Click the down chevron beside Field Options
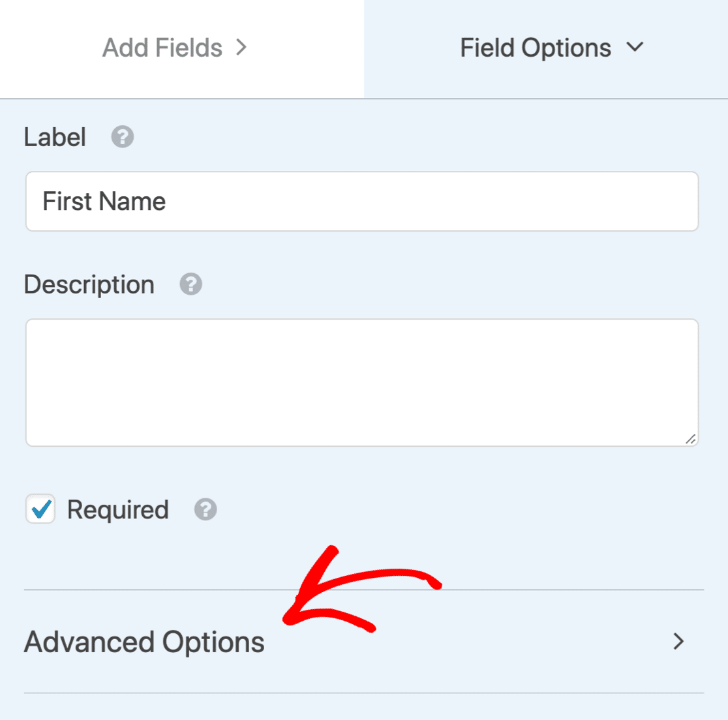Viewport: 728px width, 720px height. pos(635,46)
